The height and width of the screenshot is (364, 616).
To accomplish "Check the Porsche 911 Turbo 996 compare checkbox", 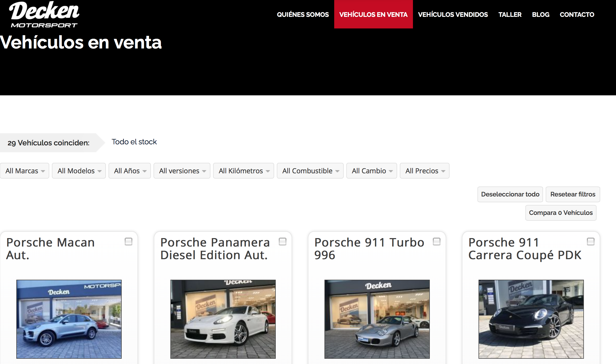I will pyautogui.click(x=437, y=242).
